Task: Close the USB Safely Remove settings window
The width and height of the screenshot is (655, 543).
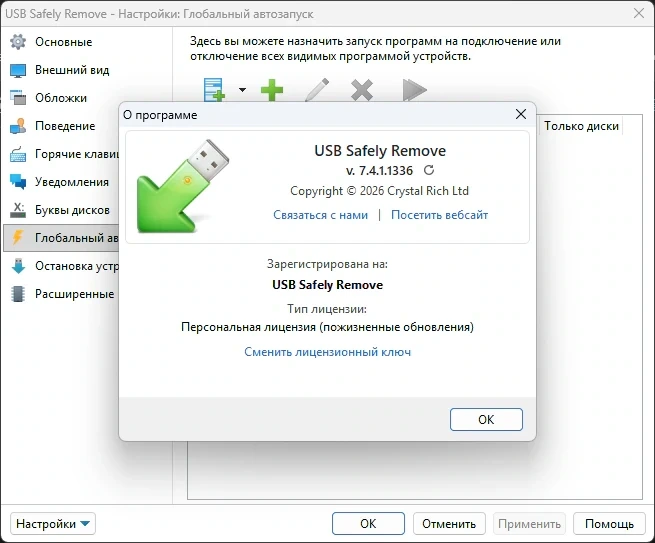Action: pyautogui.click(x=639, y=13)
